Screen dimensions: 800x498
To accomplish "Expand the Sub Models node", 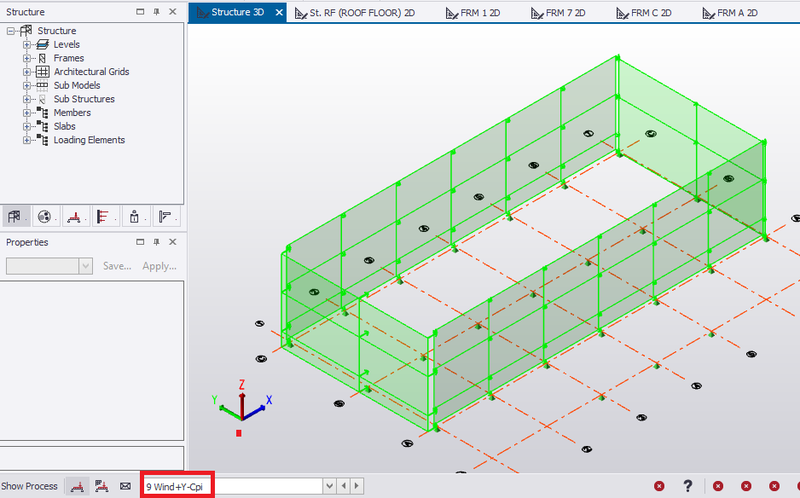I will [x=27, y=86].
